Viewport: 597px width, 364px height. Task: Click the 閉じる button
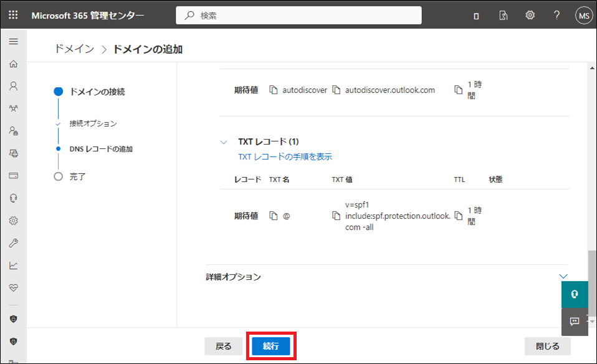click(x=548, y=346)
